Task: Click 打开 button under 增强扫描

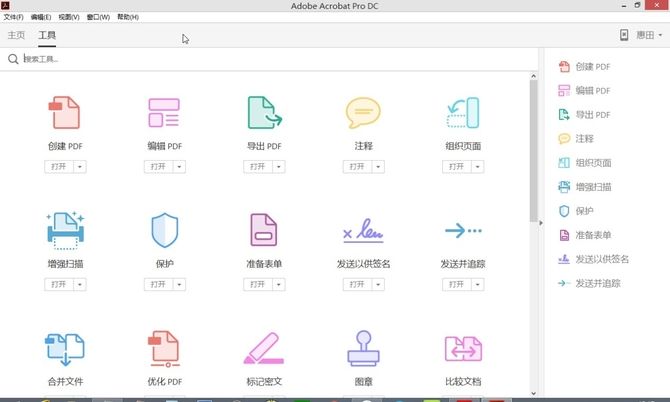Action: click(x=59, y=285)
